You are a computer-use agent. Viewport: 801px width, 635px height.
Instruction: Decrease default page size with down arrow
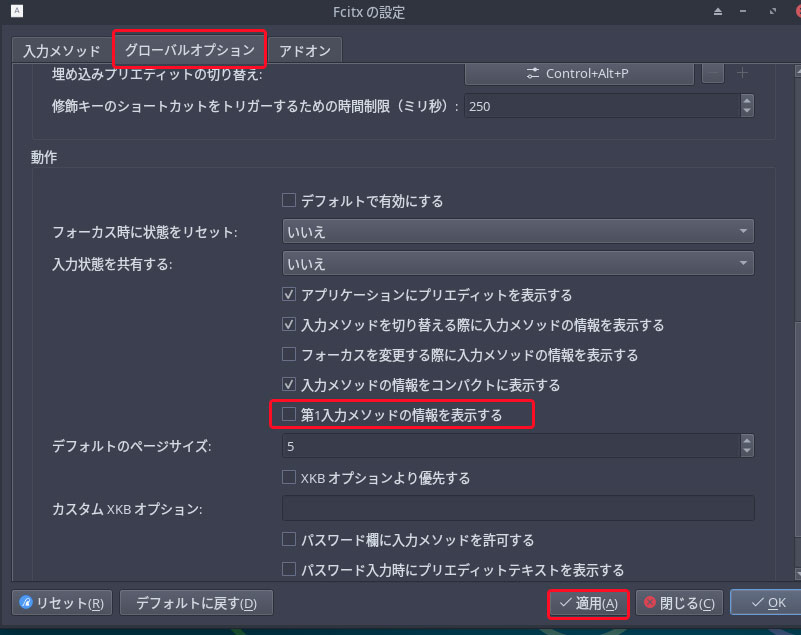click(747, 452)
